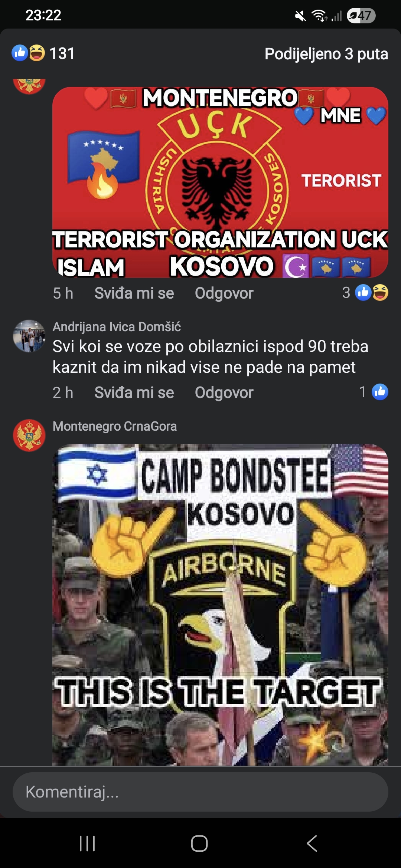Tap the Android back navigation arrow

(312, 844)
